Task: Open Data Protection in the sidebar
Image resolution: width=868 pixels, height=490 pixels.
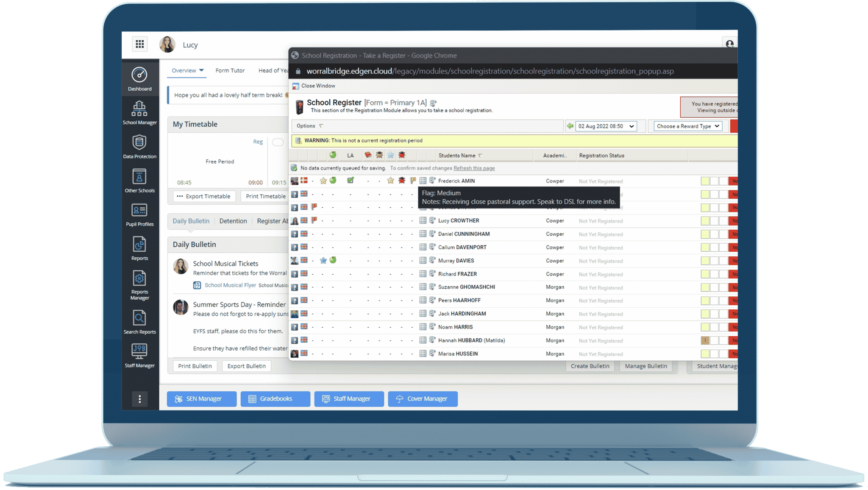Action: click(139, 147)
